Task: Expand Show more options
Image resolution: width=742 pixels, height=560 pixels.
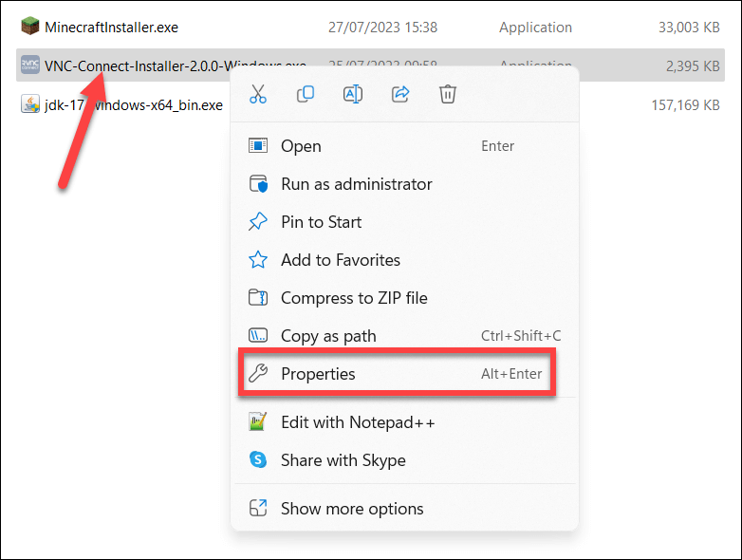Action: [x=352, y=509]
